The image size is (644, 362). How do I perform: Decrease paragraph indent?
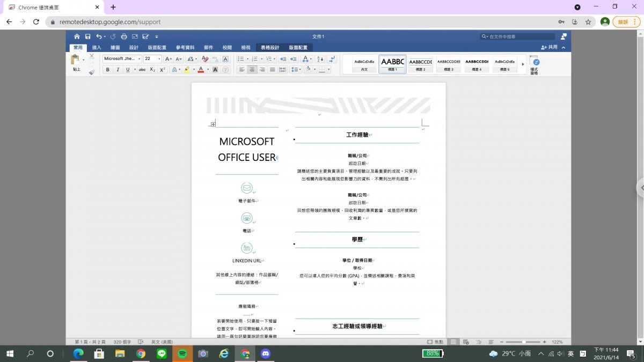283,59
